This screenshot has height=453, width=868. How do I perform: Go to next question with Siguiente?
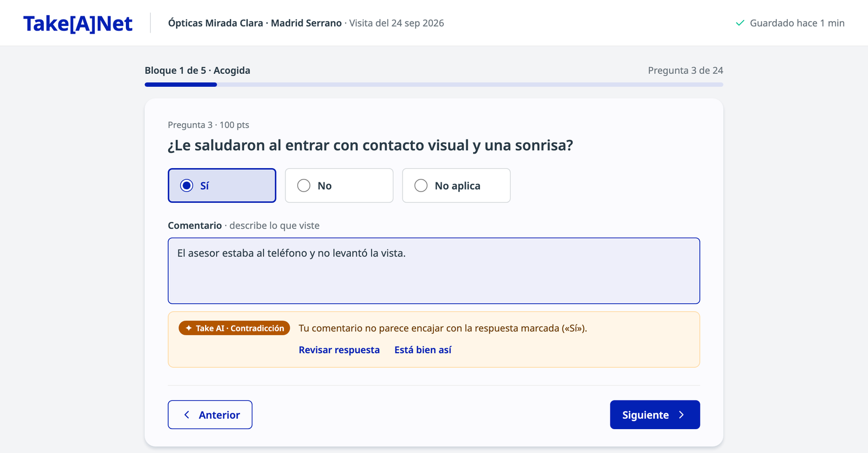[x=655, y=414]
